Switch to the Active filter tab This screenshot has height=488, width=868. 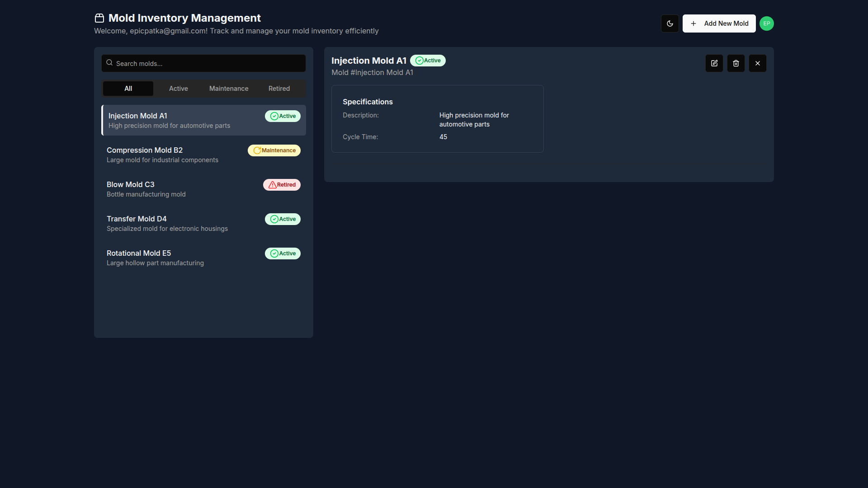[179, 89]
